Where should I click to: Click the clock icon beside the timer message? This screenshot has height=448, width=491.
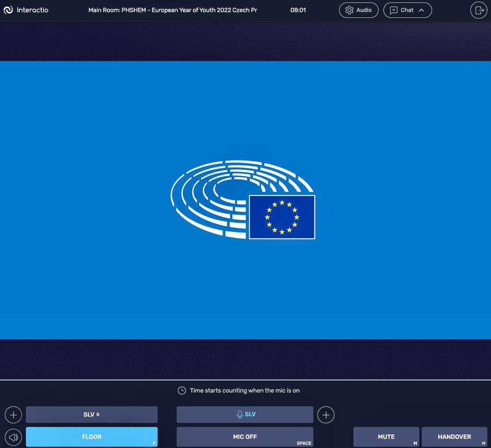(182, 391)
